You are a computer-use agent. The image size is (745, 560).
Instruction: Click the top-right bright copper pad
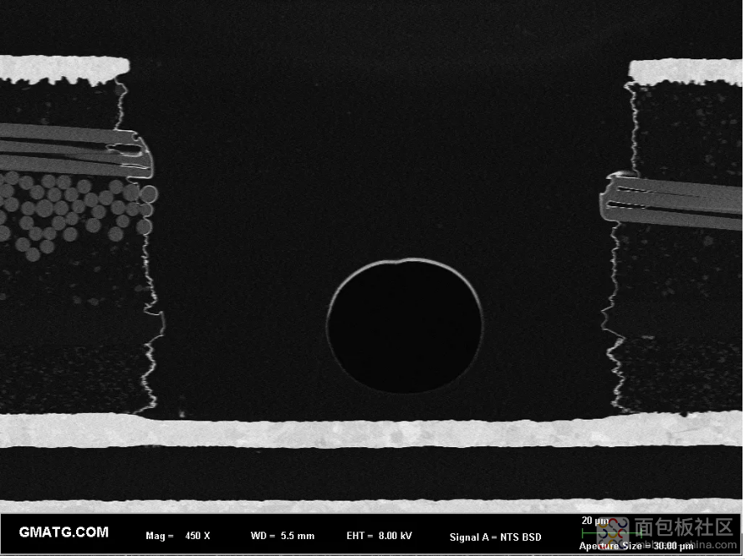coord(686,71)
